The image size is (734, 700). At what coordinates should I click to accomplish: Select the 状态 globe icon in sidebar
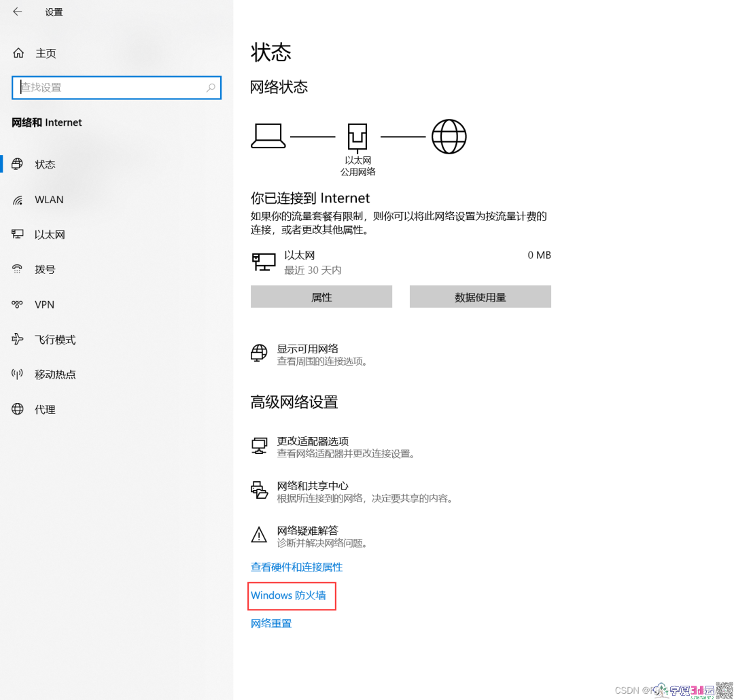17,164
